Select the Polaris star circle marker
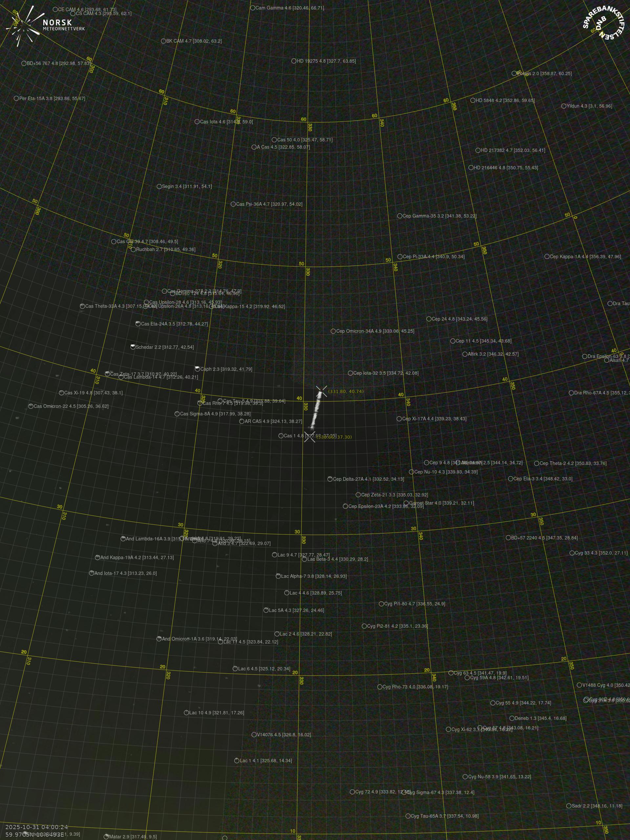The height and width of the screenshot is (840, 630). [514, 73]
